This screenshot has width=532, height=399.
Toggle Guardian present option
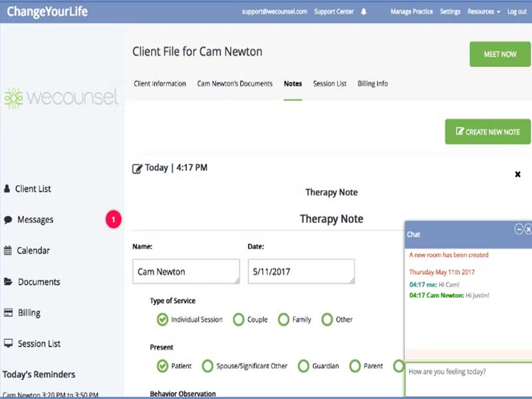point(303,366)
